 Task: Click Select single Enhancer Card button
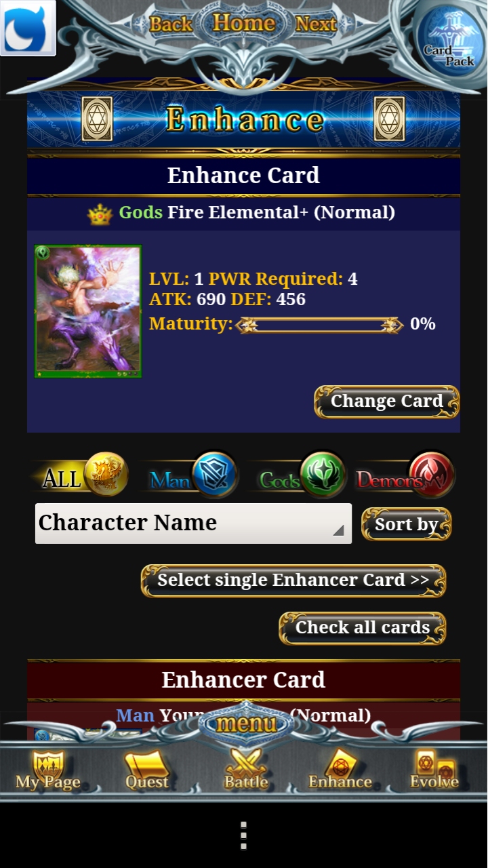tap(293, 580)
